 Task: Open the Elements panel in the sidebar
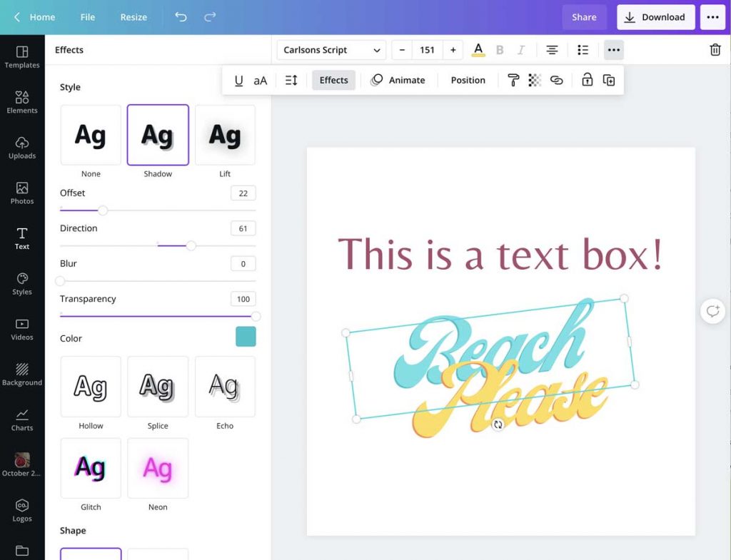(22, 103)
